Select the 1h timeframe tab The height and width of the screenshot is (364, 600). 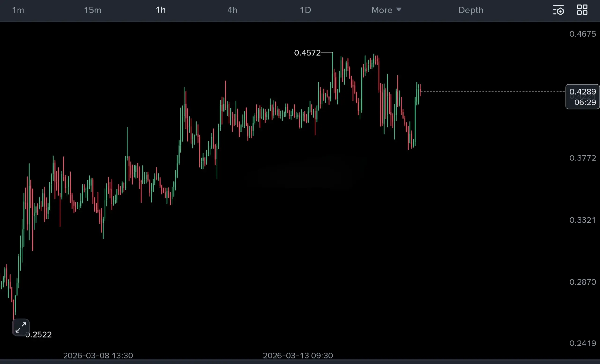(161, 10)
